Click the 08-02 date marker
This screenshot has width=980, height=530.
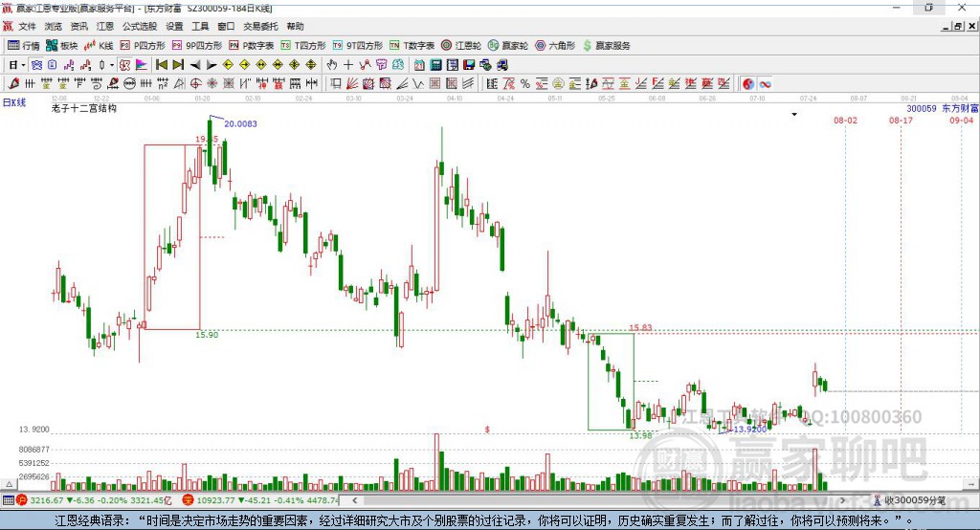click(846, 120)
